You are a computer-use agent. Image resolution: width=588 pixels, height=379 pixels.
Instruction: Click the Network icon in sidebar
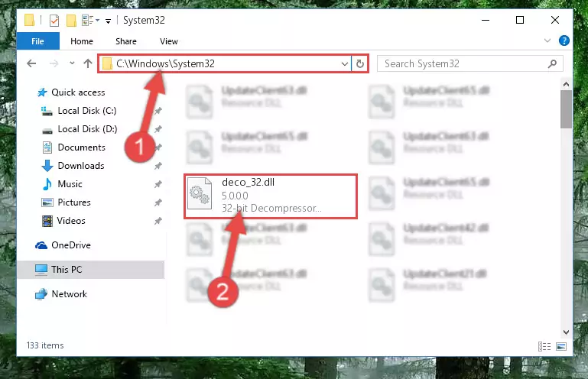(41, 294)
